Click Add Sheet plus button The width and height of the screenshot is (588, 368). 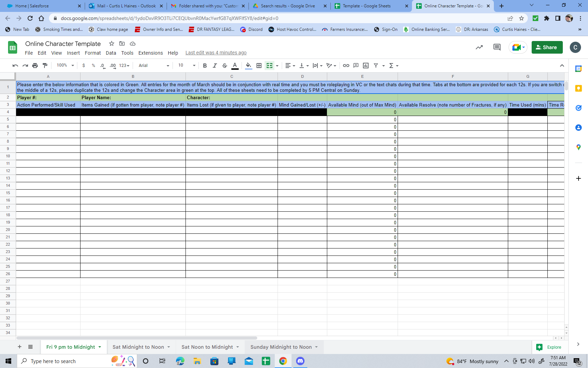point(20,347)
